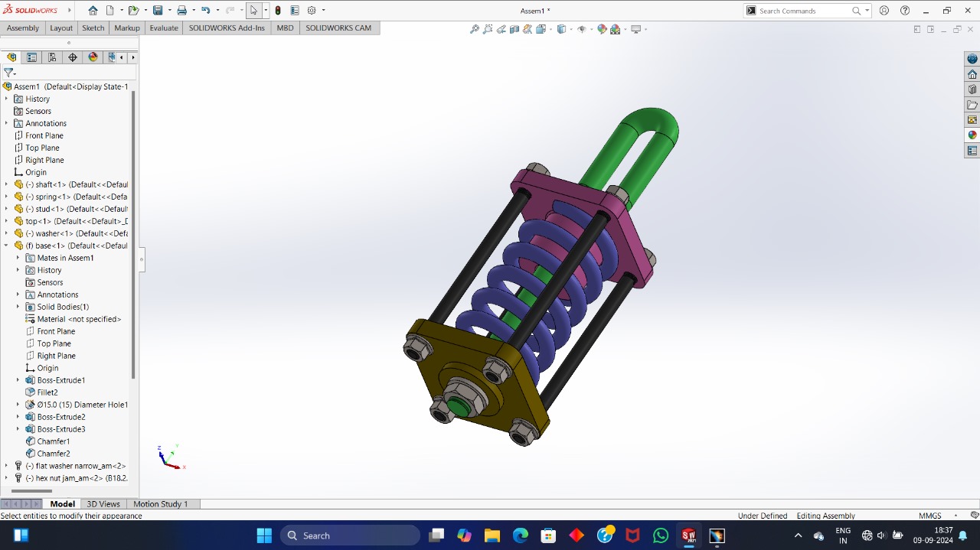Viewport: 980px width, 550px height.
Task: Select the top<1> component
Action: pos(75,221)
